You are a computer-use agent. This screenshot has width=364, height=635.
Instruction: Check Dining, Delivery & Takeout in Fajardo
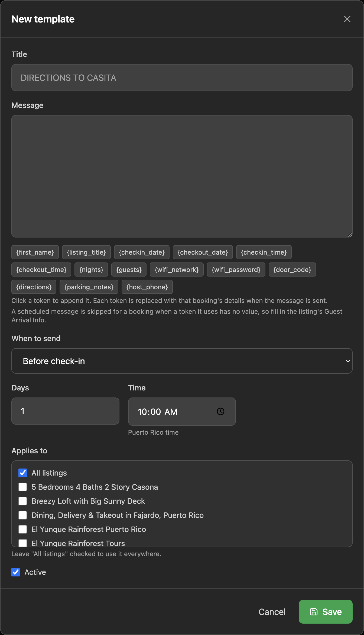click(x=23, y=515)
